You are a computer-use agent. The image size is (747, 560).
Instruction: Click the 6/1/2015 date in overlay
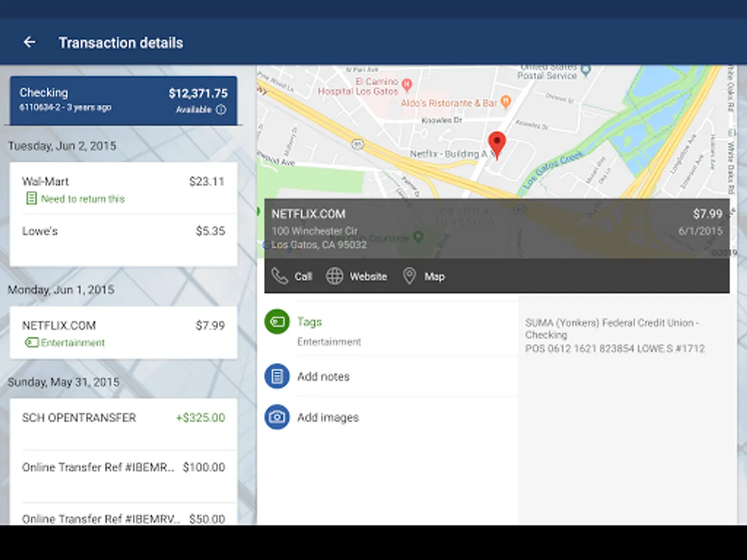[700, 231]
